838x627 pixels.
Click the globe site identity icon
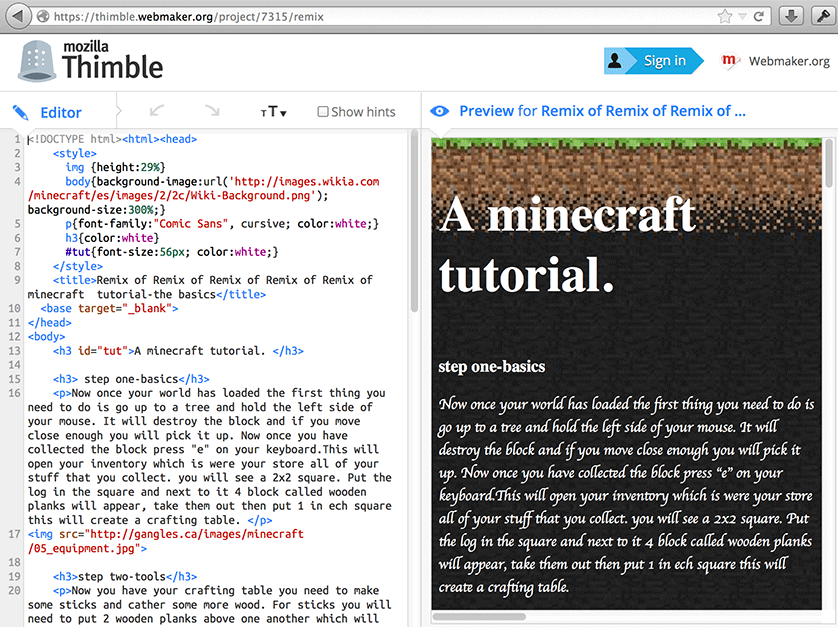pos(43,16)
